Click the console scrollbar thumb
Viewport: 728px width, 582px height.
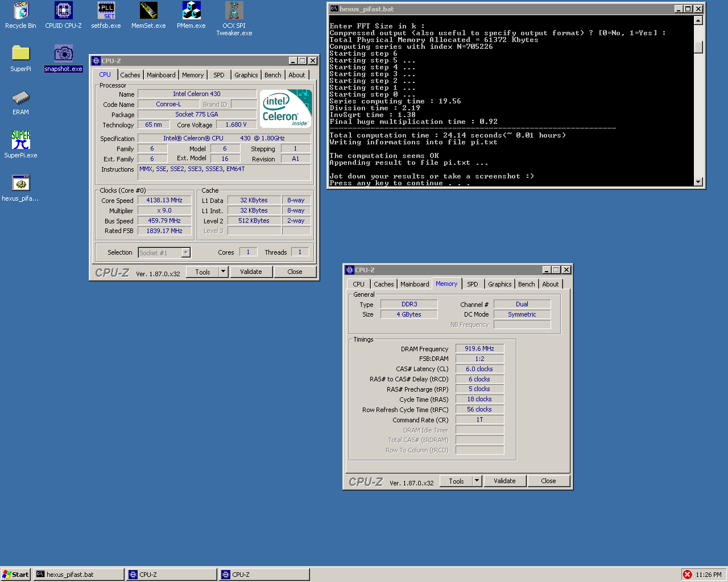point(698,47)
